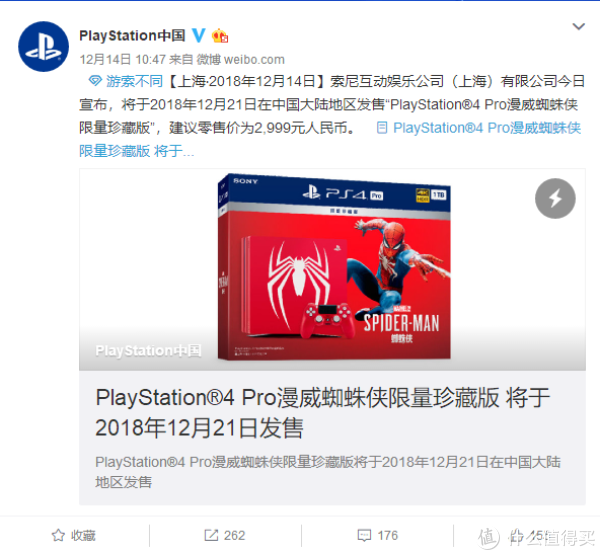This screenshot has width=600, height=555.
Task: Click the blue verified V badge
Action: tap(199, 35)
